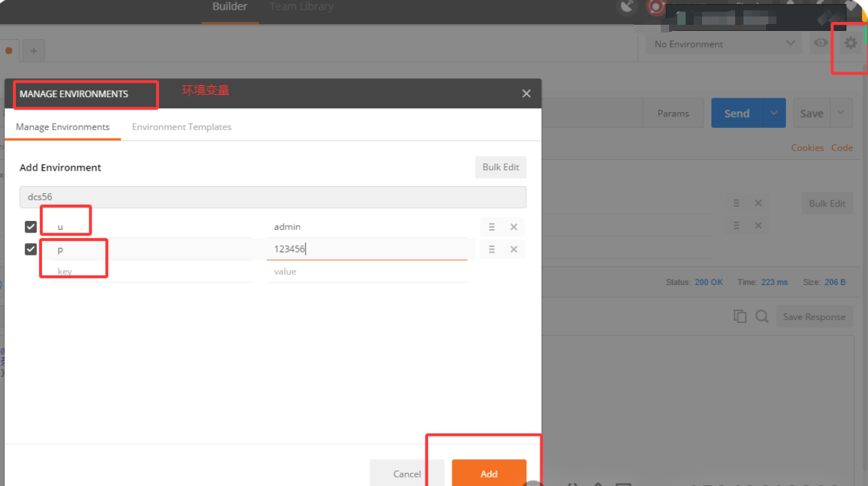Open the Code link

(x=842, y=147)
